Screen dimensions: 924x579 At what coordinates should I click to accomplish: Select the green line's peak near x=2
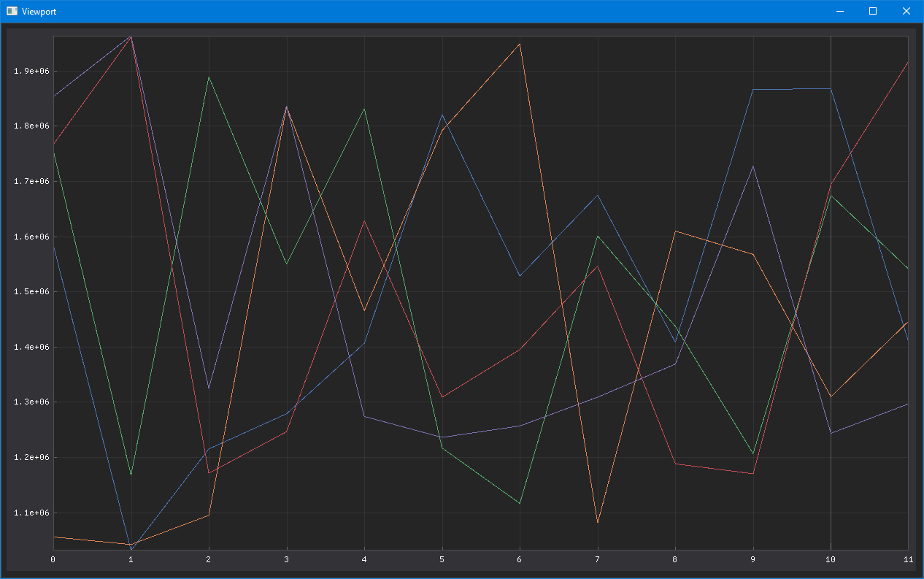pos(208,76)
